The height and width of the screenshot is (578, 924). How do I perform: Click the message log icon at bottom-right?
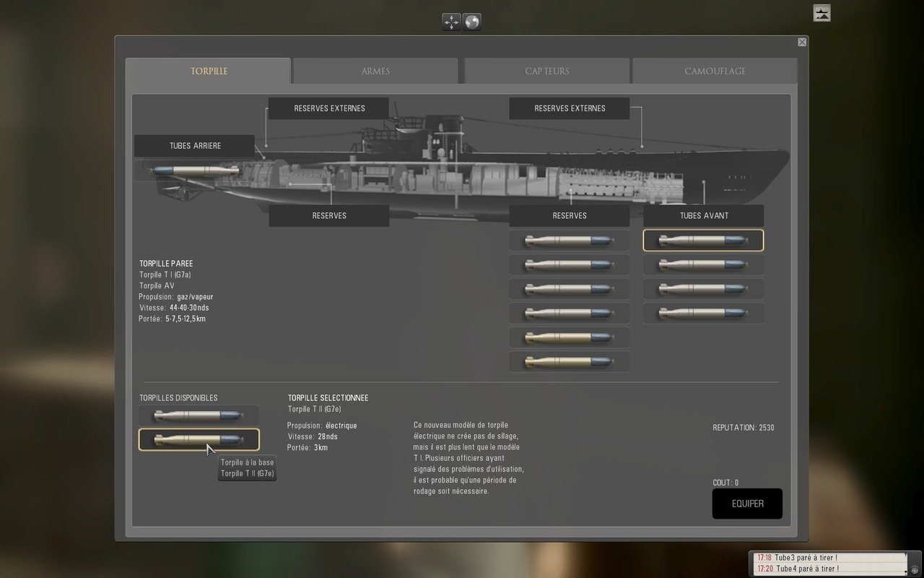coord(914,570)
